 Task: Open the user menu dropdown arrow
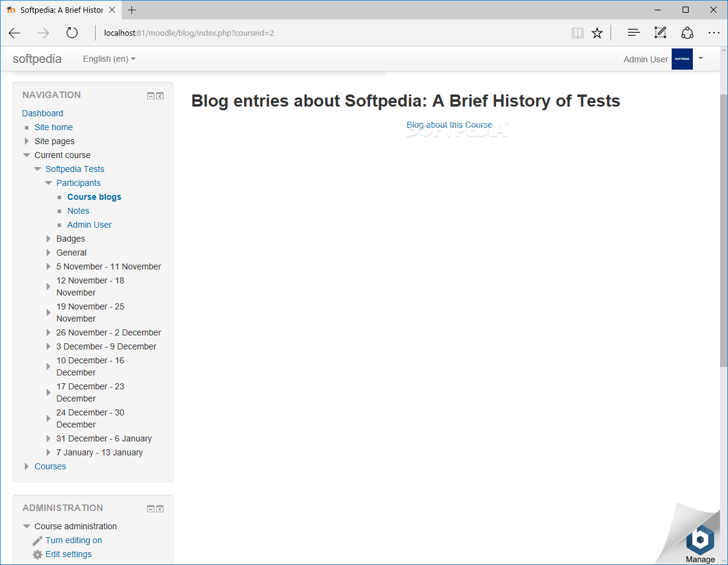701,58
